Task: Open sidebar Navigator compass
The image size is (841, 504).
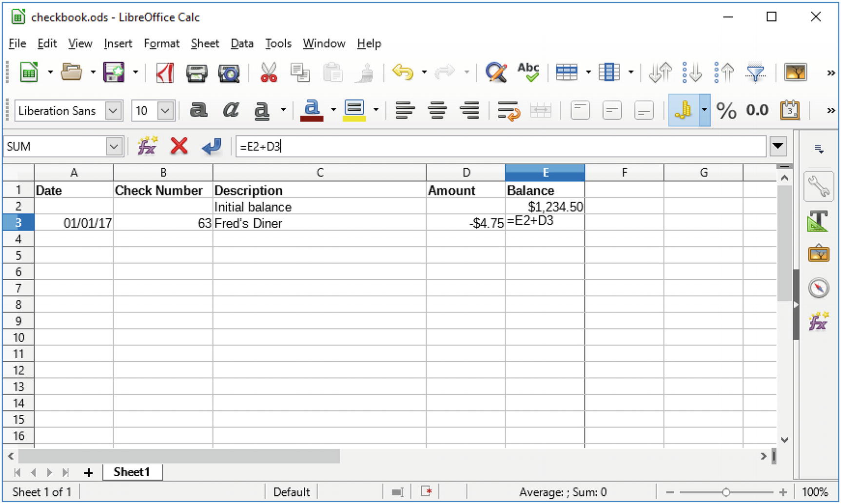Action: coord(819,288)
